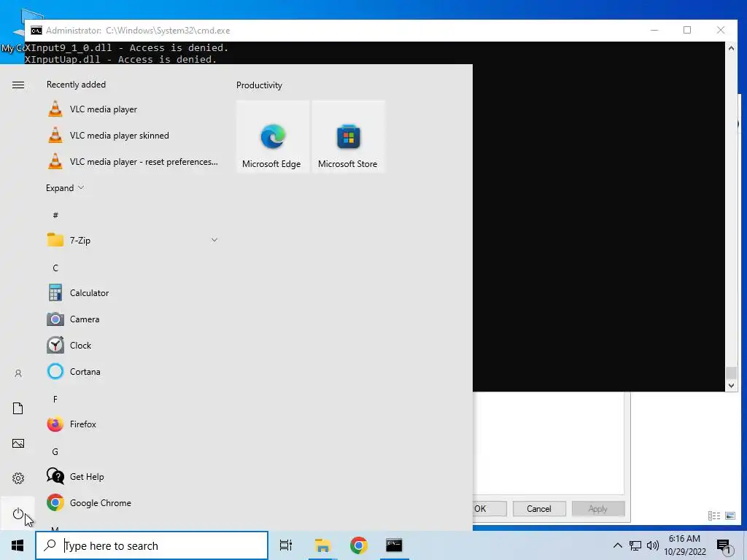Open Task View on taskbar
This screenshot has height=560, width=747.
point(286,545)
